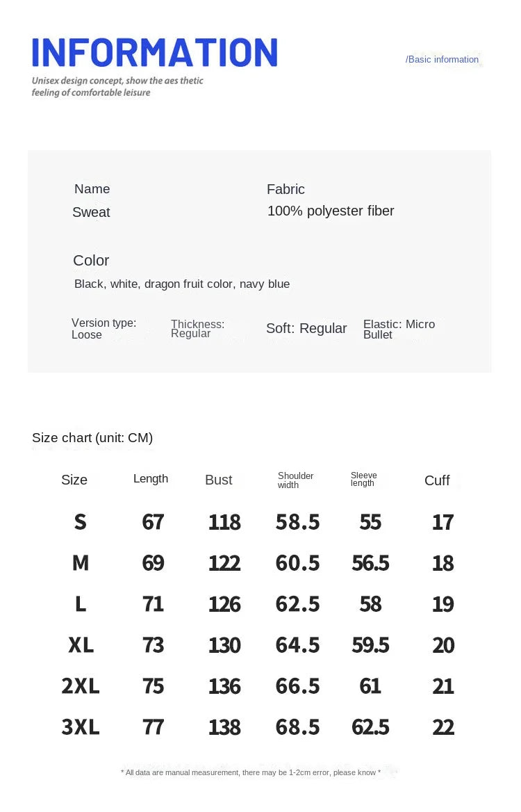Click the Shoulder width column header
521x812 pixels.
(295, 480)
